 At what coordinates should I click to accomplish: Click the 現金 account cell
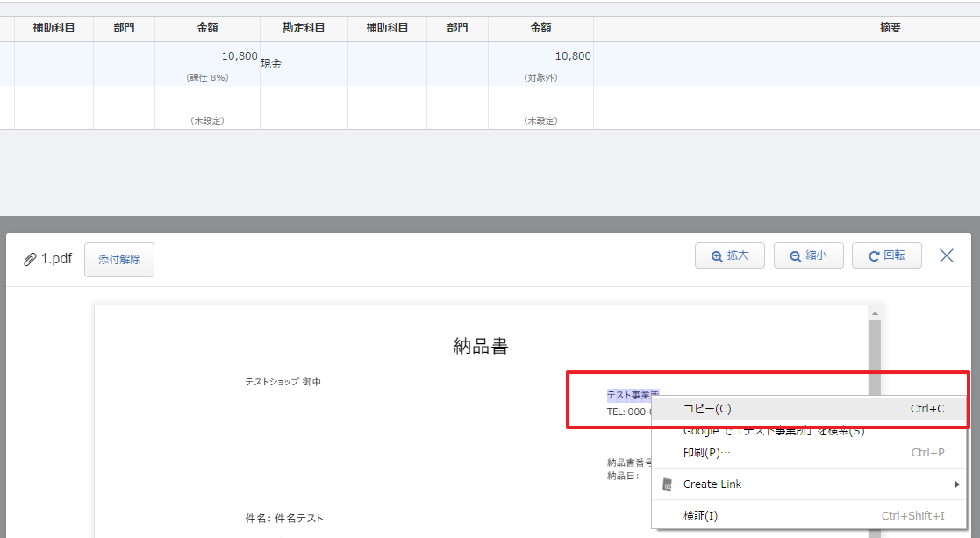[304, 64]
